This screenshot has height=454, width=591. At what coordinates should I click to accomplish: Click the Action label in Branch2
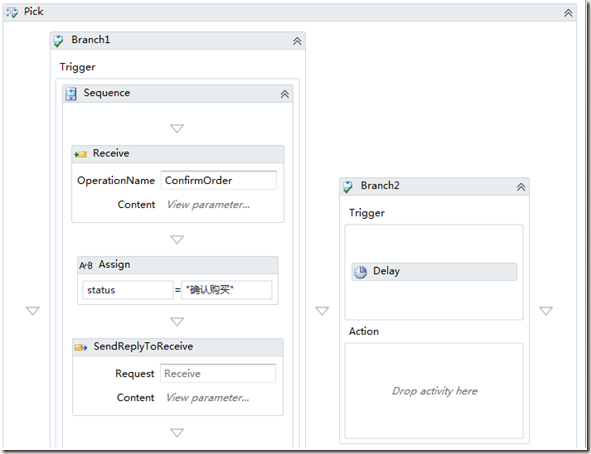364,332
